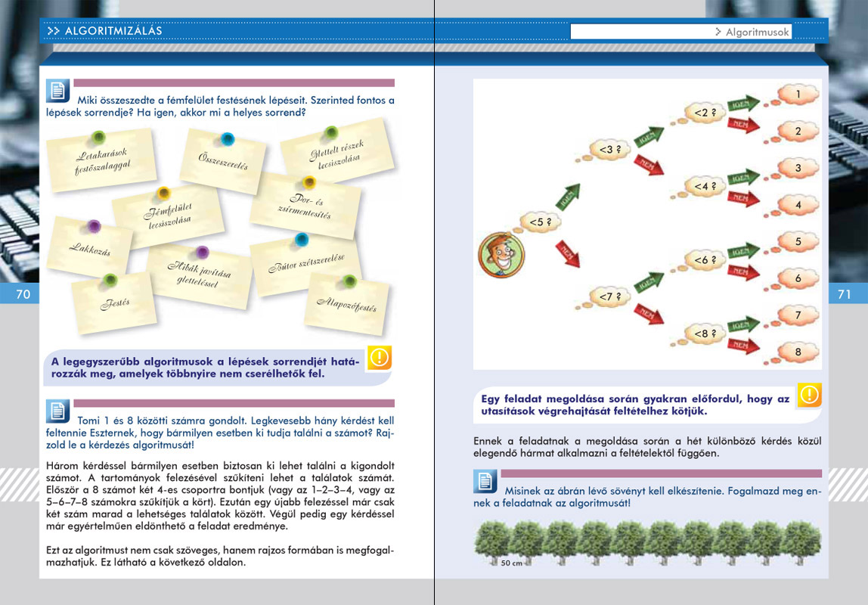The image size is (868, 605).
Task: Select the Festés sticky note
Action: click(x=113, y=302)
